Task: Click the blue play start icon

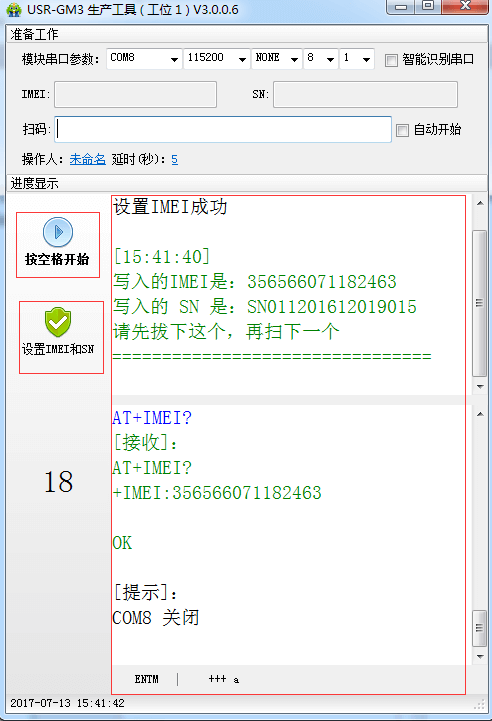Action: 58,232
